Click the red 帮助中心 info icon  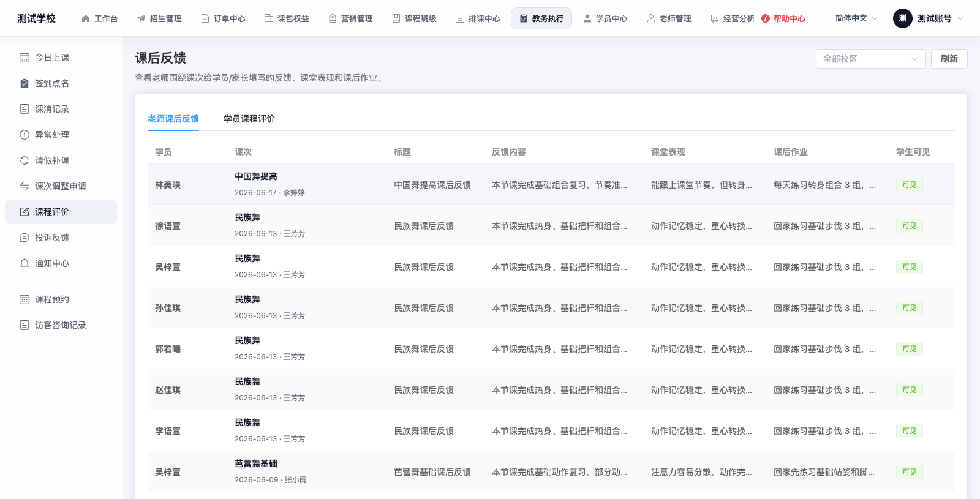click(766, 19)
